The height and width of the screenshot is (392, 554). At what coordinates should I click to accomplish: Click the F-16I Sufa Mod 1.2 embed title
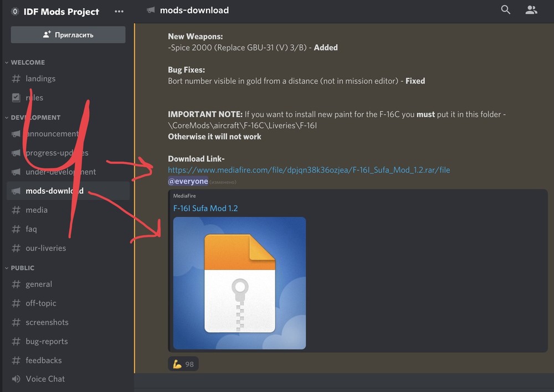[206, 208]
